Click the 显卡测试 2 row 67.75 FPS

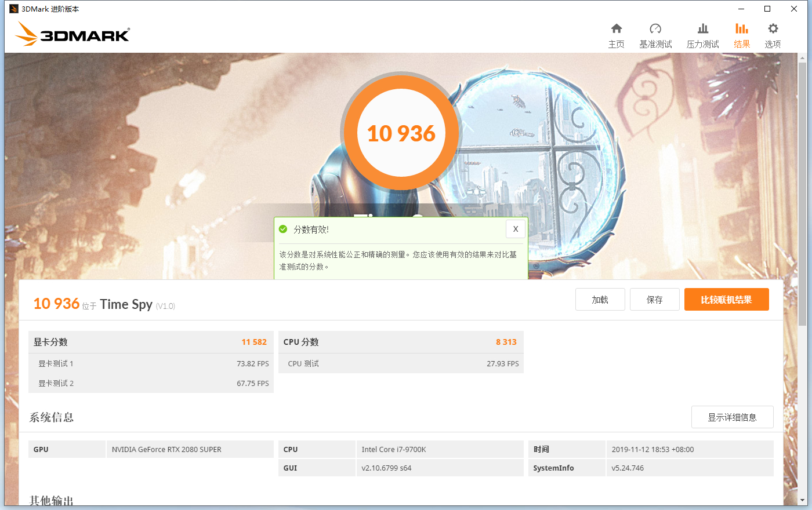[151, 383]
